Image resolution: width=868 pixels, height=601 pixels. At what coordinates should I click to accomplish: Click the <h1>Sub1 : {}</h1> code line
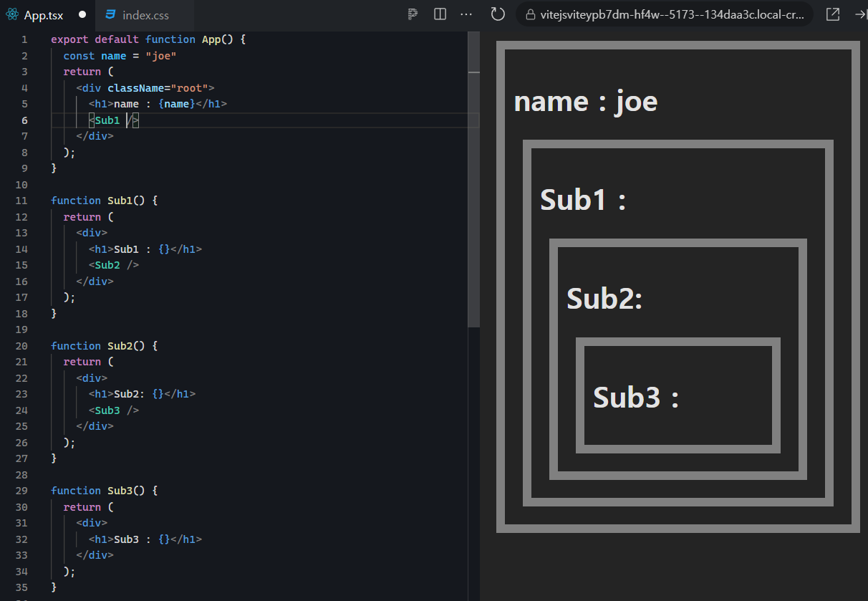[145, 249]
